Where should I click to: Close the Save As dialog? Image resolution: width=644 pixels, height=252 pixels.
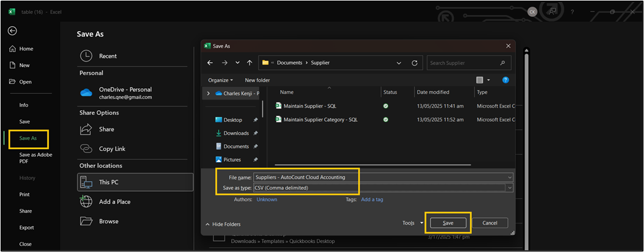click(x=509, y=46)
